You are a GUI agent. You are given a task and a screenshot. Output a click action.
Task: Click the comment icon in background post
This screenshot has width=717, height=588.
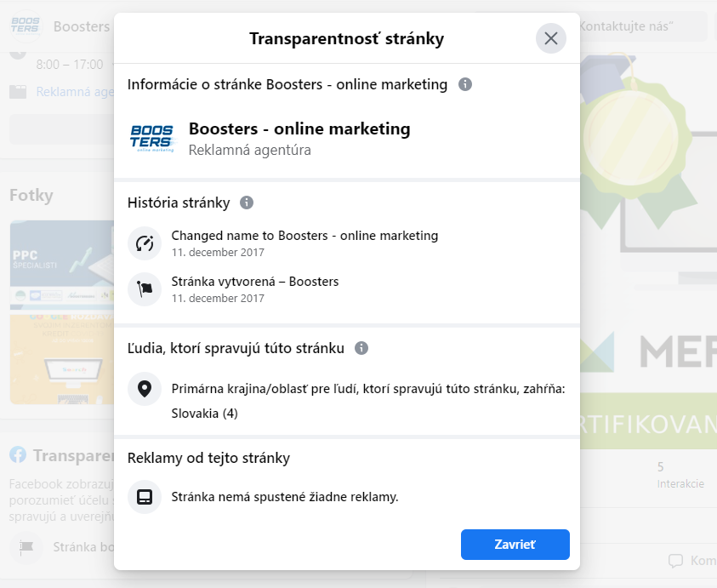pos(676,561)
